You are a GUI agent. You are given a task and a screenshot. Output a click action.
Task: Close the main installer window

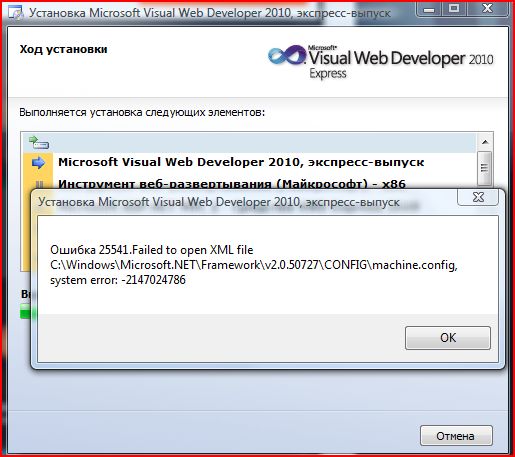tap(488, 9)
